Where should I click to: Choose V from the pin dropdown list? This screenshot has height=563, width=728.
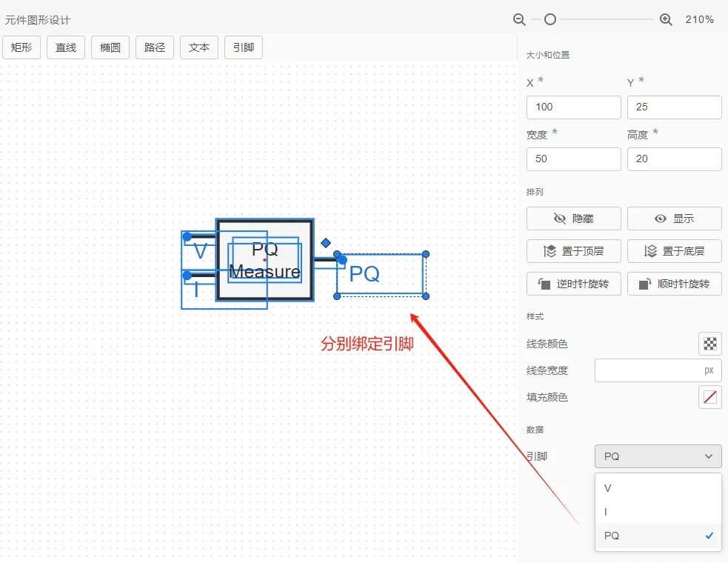pos(656,488)
